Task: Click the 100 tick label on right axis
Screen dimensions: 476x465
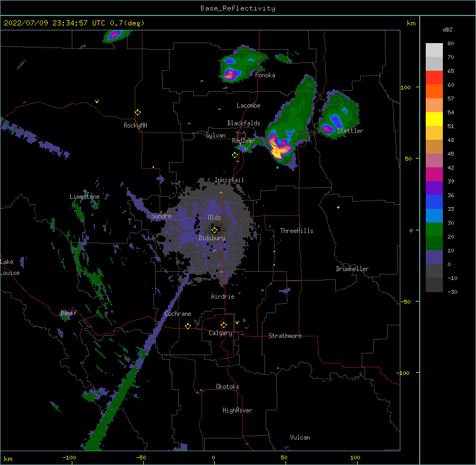Action: point(405,87)
